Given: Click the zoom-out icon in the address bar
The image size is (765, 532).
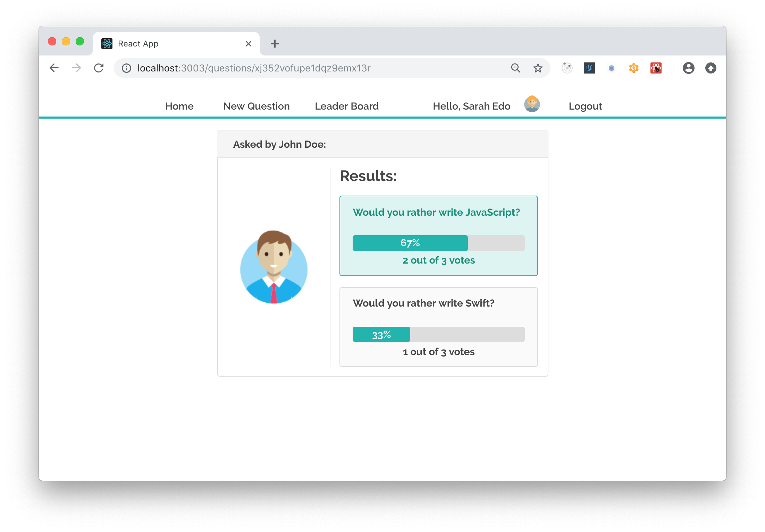Looking at the screenshot, I should pyautogui.click(x=516, y=68).
